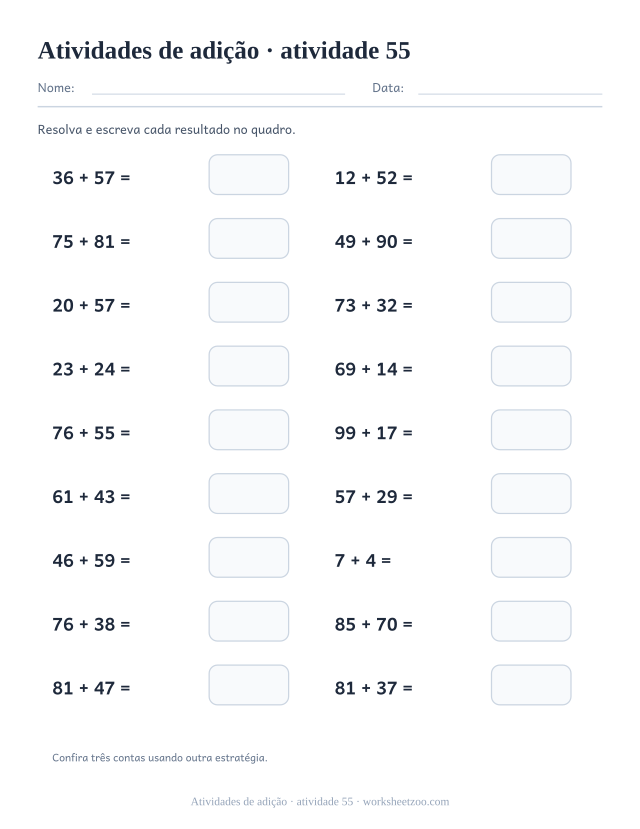Click the Nome line field

(x=218, y=89)
